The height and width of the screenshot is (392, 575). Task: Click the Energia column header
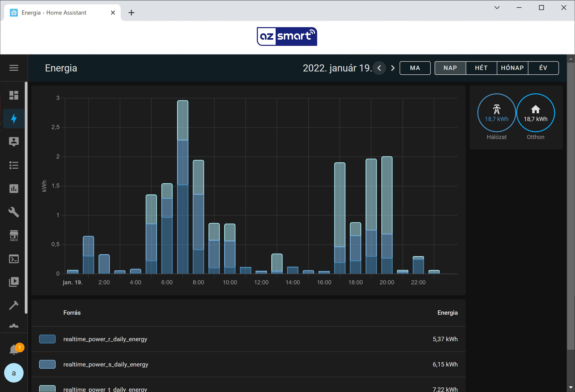pos(447,313)
